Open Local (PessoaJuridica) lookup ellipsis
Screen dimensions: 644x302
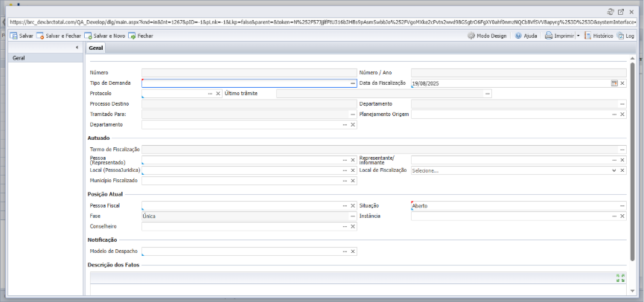(x=345, y=170)
